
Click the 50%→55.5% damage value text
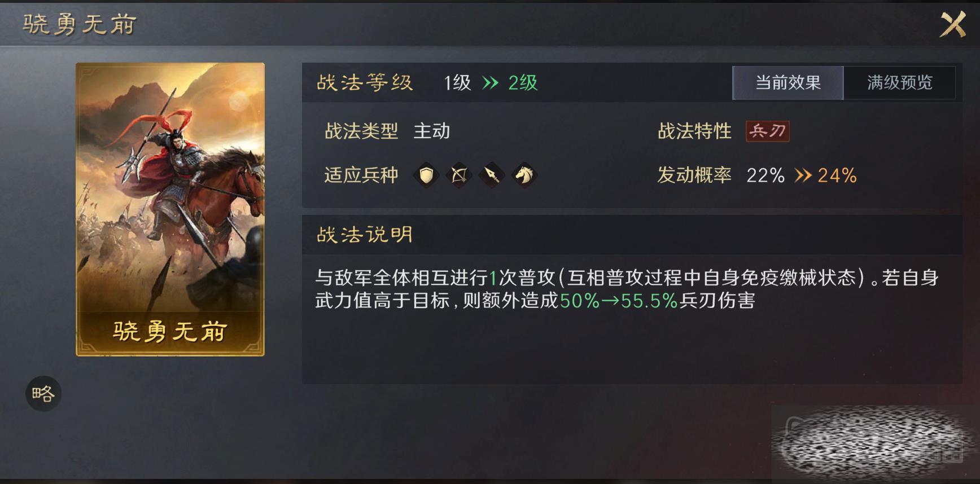coord(619,301)
